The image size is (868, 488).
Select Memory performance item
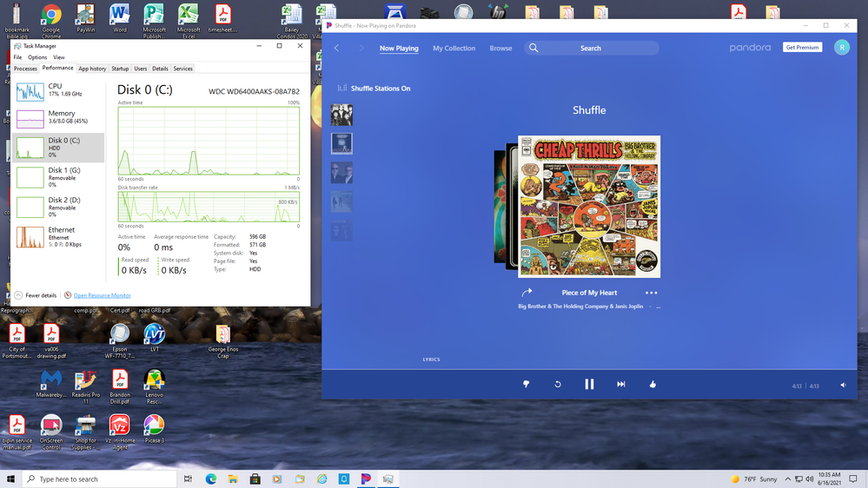[x=58, y=118]
